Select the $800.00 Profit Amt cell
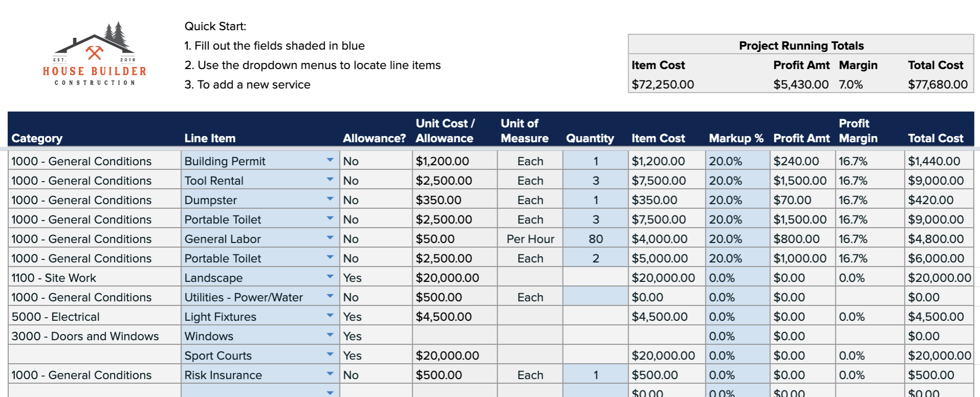980x397 pixels. (803, 238)
